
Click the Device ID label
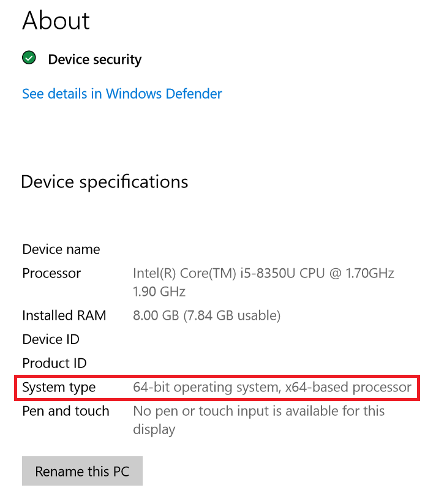(51, 339)
